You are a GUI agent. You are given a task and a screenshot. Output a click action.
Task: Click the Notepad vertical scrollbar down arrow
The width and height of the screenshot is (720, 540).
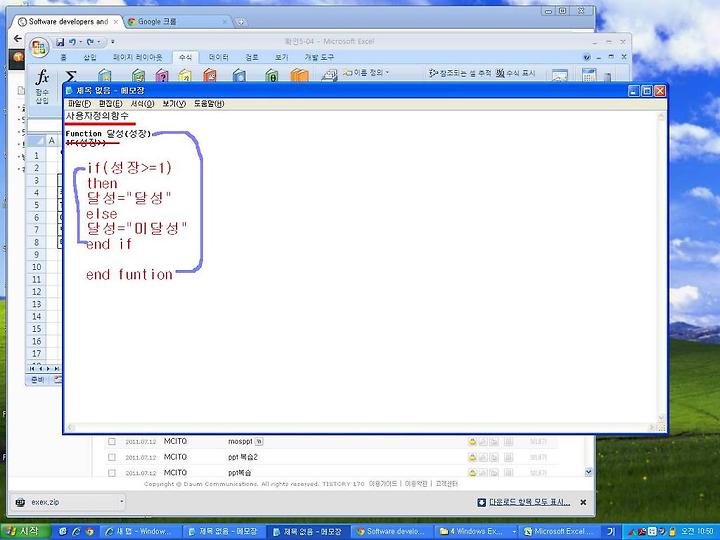[661, 418]
